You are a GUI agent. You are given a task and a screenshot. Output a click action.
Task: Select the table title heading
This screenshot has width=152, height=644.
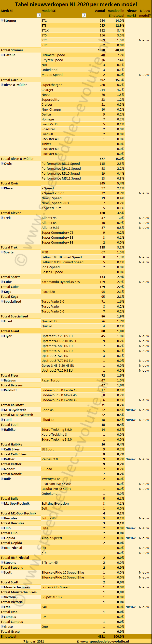pos(76,4)
